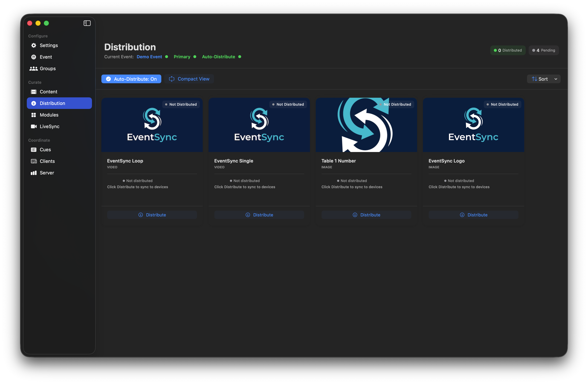The height and width of the screenshot is (384, 588).
Task: Click Not Distributed badge on EventSync Logo
Action: (x=503, y=104)
